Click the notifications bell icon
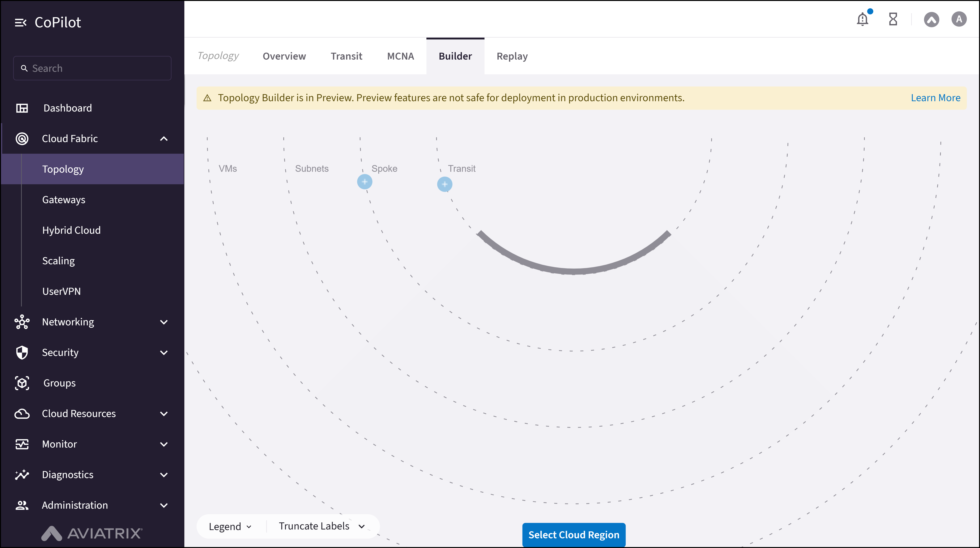980x548 pixels. pyautogui.click(x=863, y=19)
